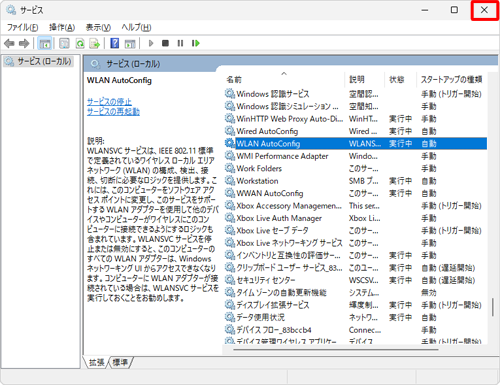Pause the service with the Pause icon
This screenshot has height=385, width=500.
(x=180, y=43)
